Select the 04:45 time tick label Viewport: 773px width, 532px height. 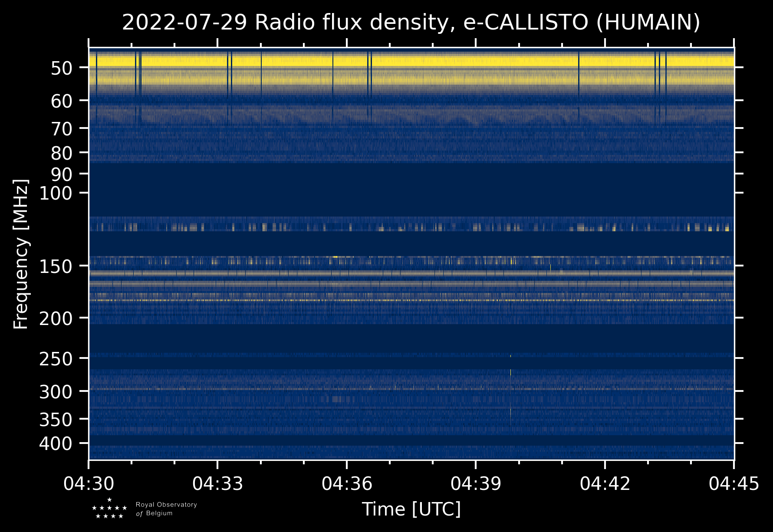(734, 483)
